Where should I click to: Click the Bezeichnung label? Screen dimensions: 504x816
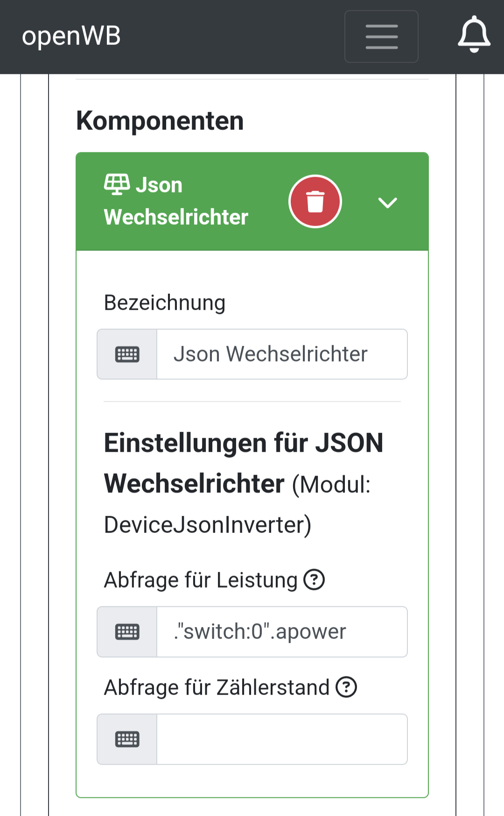[165, 303]
